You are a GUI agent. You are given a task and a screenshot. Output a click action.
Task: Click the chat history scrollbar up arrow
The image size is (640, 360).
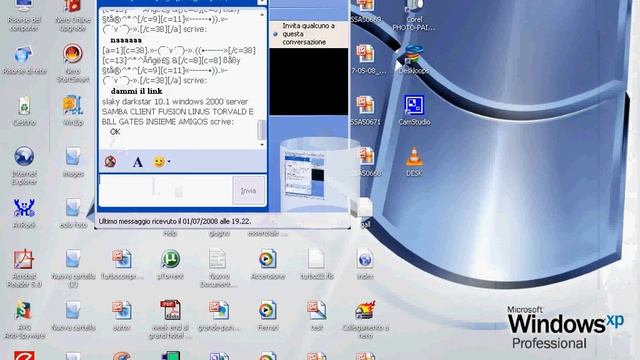(262, 14)
